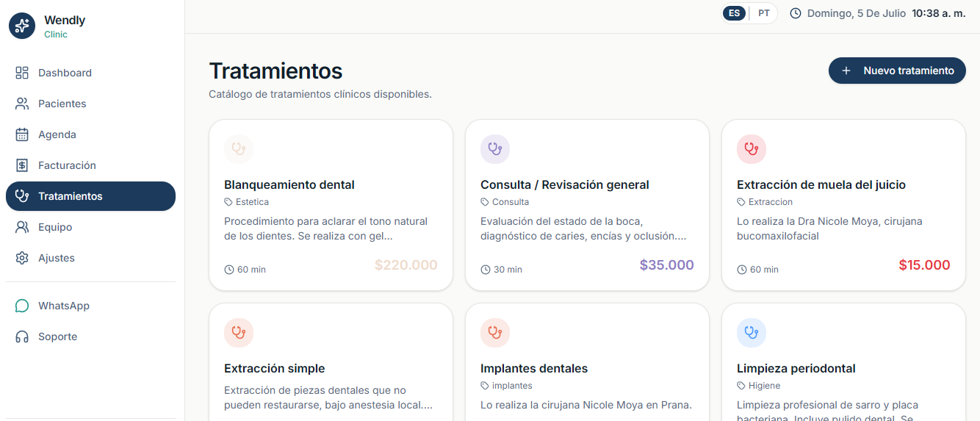
Task: Open the Extracción simple card title
Action: pos(275,369)
